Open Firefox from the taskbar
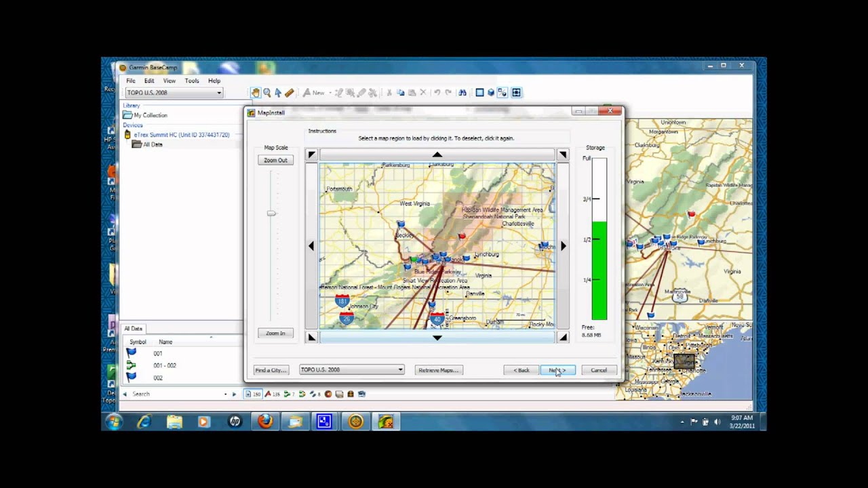Image resolution: width=868 pixels, height=488 pixels. point(265,422)
